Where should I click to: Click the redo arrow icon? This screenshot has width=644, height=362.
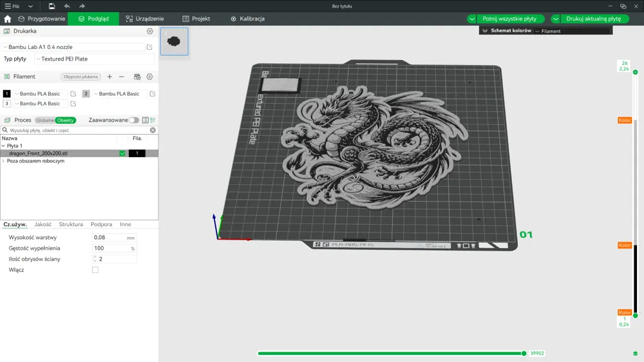coord(82,6)
